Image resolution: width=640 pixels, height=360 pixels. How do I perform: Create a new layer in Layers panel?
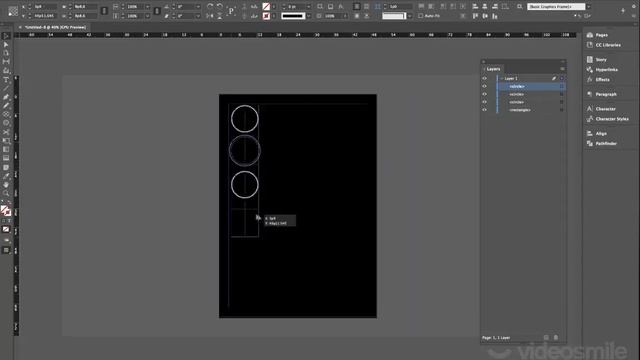[x=546, y=338]
